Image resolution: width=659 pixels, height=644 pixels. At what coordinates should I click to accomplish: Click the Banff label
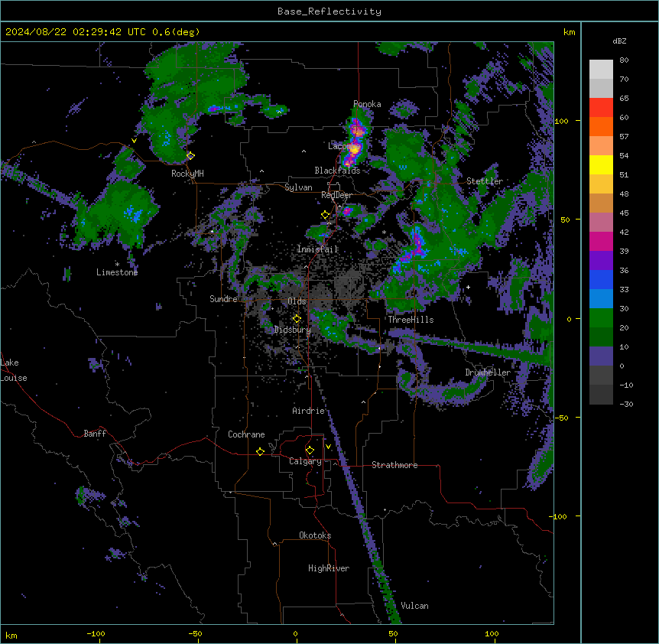tap(95, 434)
